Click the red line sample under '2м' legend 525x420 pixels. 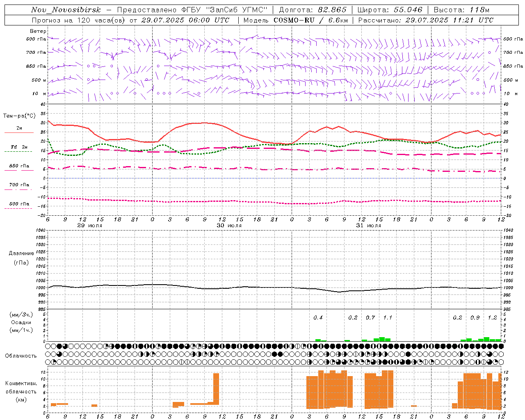pos(19,133)
